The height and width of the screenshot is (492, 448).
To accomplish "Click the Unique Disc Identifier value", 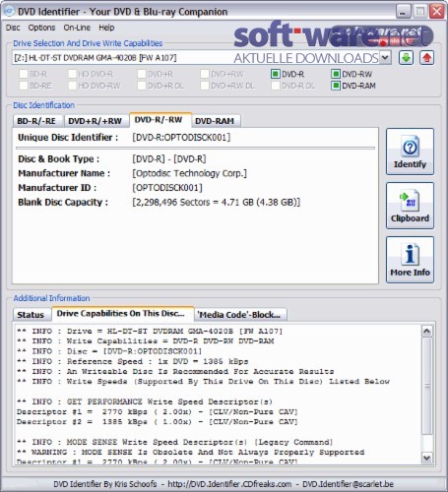I will click(181, 137).
